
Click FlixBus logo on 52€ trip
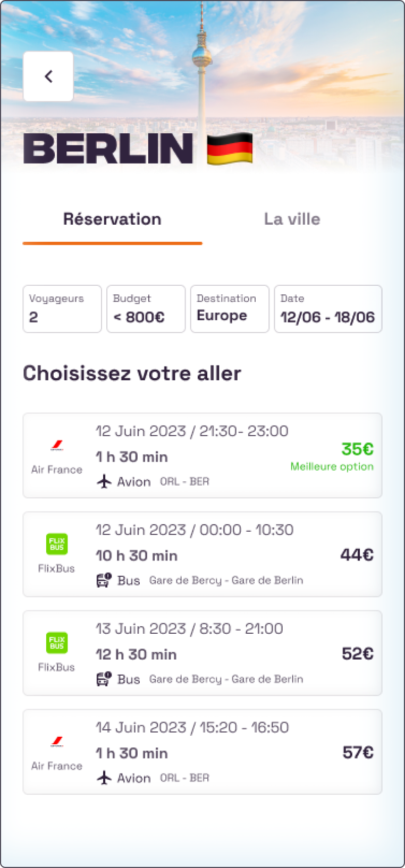57,643
